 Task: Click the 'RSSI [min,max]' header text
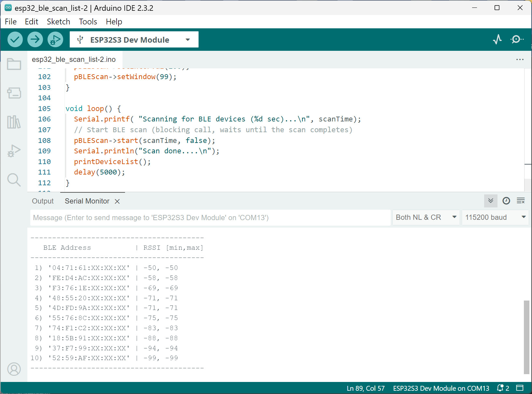(x=174, y=248)
